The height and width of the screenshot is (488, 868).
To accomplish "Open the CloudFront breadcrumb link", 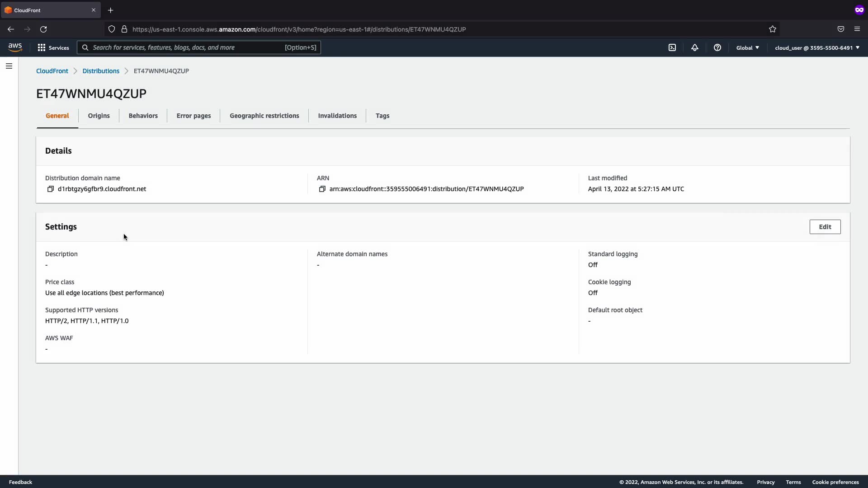I will point(52,71).
